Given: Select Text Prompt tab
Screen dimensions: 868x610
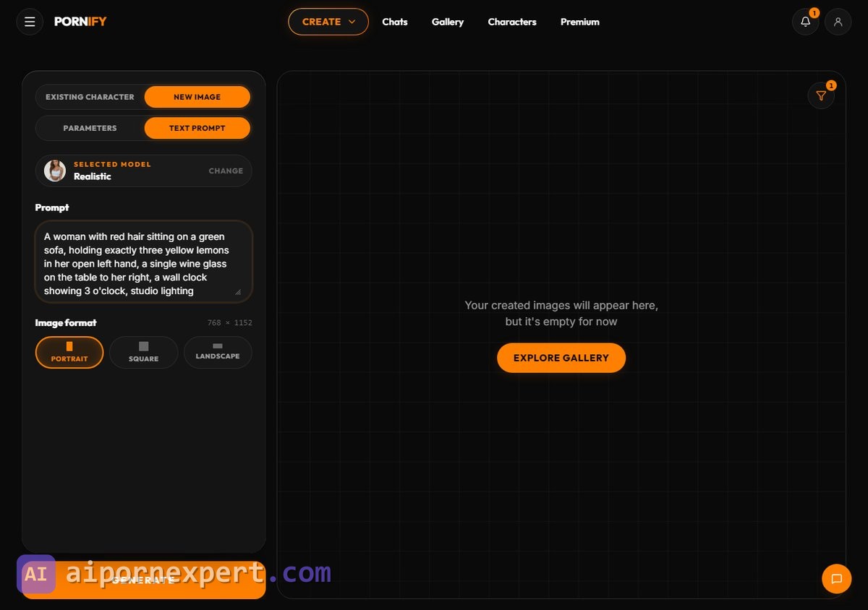Looking at the screenshot, I should [197, 128].
